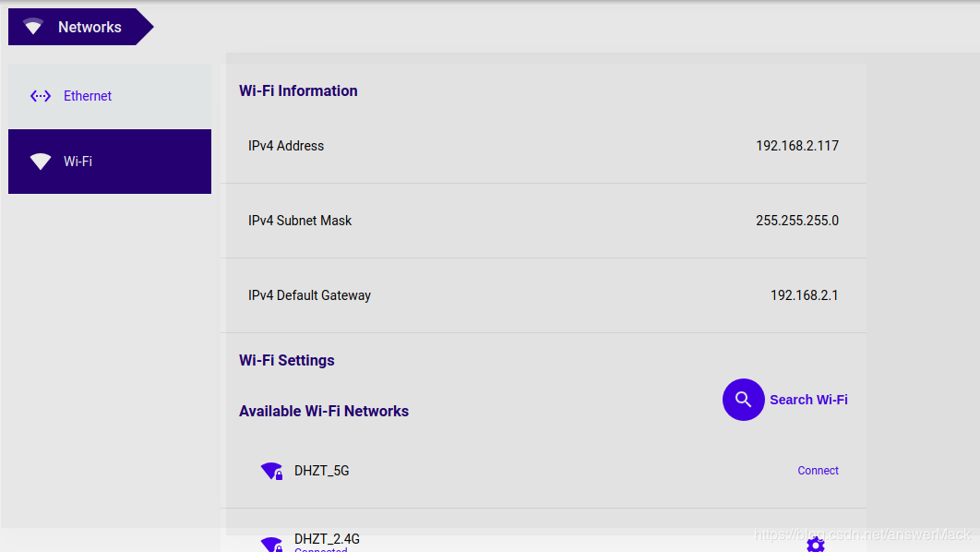Open settings gear for DHZT_2.4G network
The image size is (980, 552).
816,545
